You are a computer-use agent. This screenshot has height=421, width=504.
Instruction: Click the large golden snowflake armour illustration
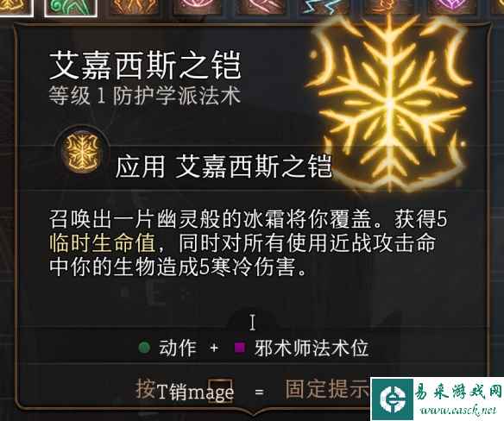390,104
